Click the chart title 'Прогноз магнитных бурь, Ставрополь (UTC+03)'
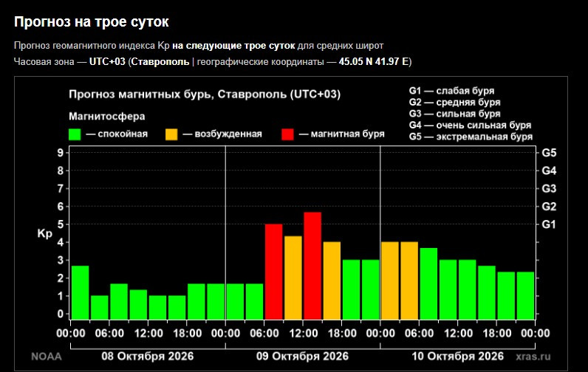588x372 pixels. pyautogui.click(x=205, y=94)
